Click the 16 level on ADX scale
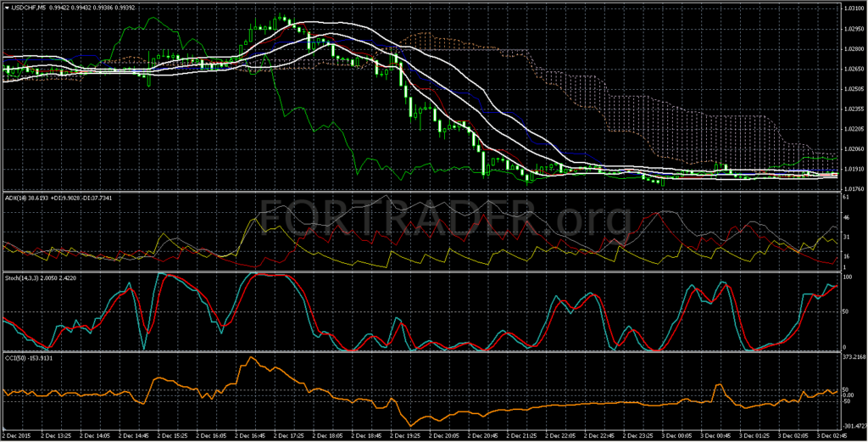Screen dimensions: 868x442 [847, 257]
